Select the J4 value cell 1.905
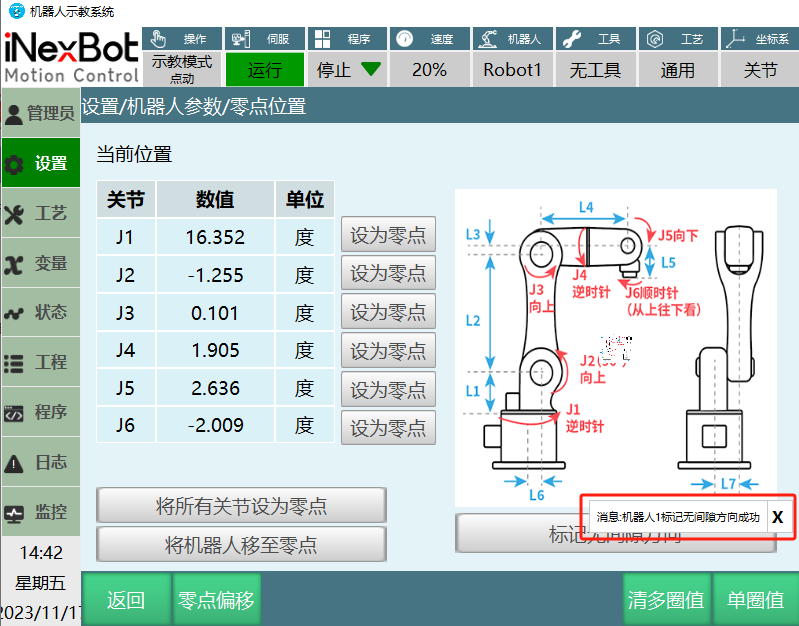The height and width of the screenshot is (626, 799). point(215,351)
